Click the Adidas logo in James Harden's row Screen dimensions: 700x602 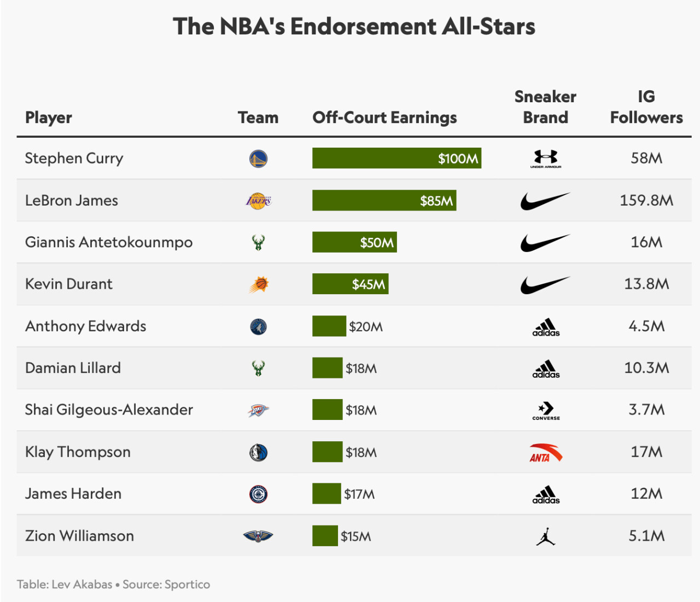546,495
